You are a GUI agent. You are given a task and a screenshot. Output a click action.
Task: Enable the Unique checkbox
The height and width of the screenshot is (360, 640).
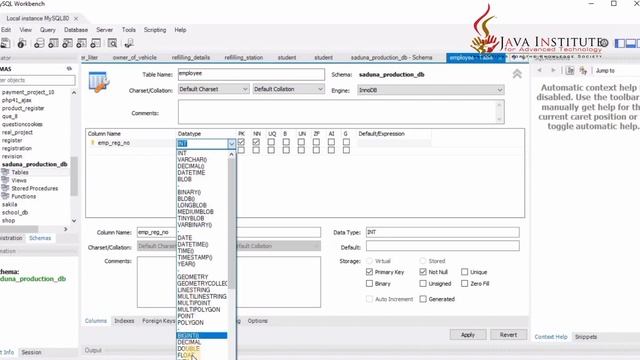pos(464,272)
